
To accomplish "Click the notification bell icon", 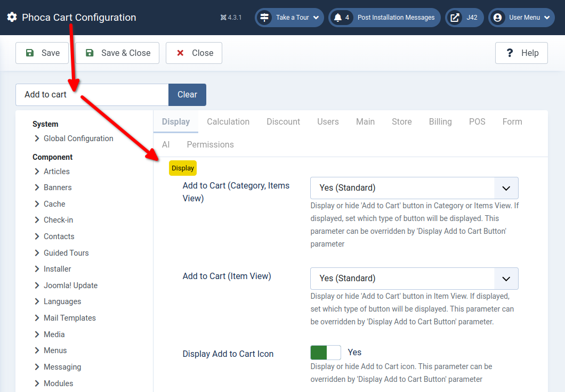I will click(337, 17).
